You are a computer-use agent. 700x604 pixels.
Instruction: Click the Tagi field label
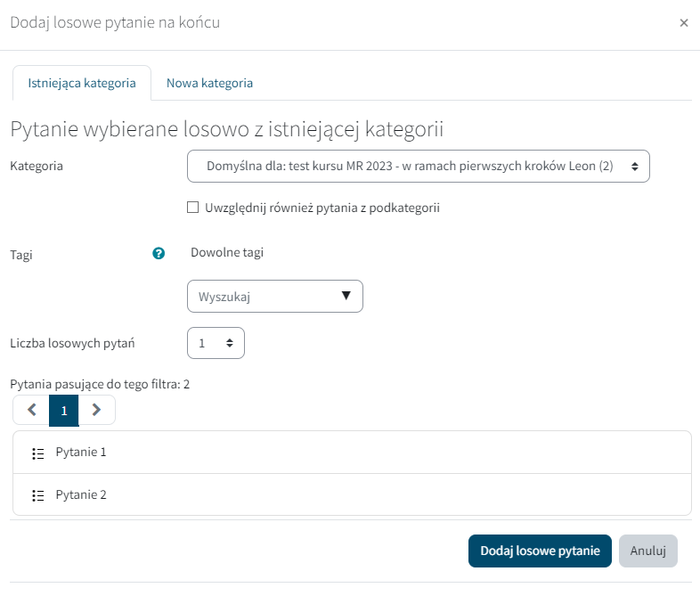pyautogui.click(x=21, y=255)
